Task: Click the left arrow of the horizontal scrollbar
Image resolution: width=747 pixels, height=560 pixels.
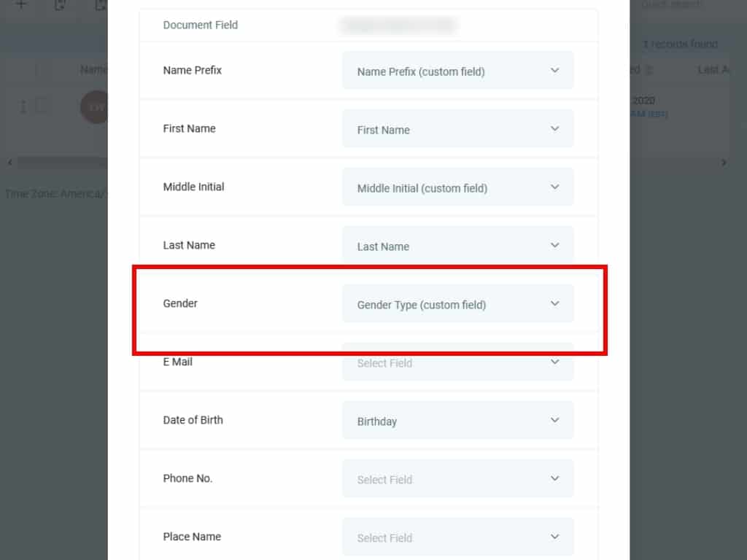Action: click(9, 162)
